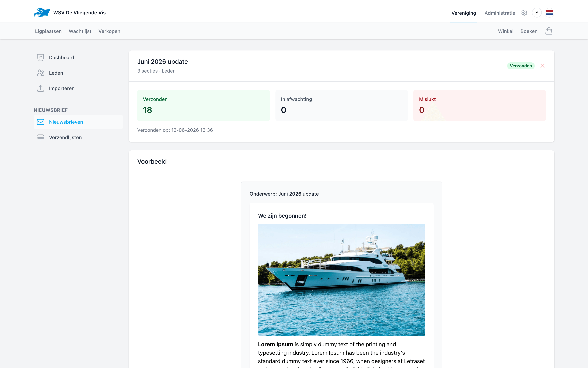The width and height of the screenshot is (588, 368).
Task: Click the Verzendlijsten list icon
Action: pyautogui.click(x=41, y=138)
